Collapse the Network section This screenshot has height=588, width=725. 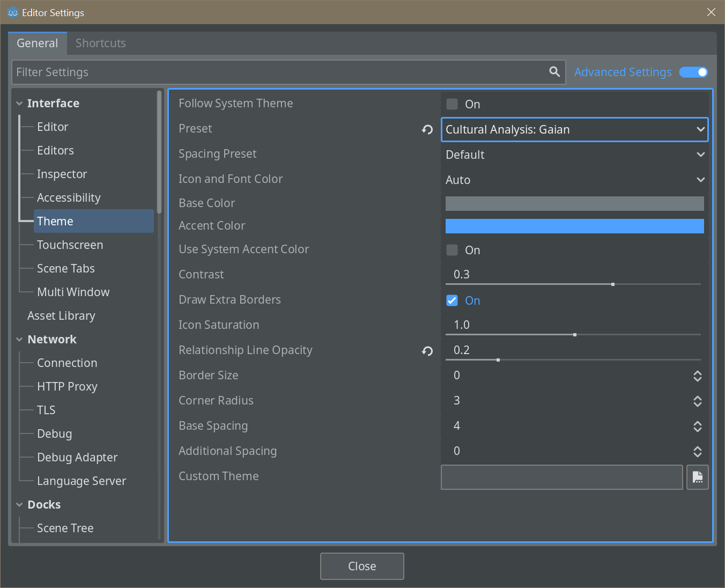[x=19, y=340]
